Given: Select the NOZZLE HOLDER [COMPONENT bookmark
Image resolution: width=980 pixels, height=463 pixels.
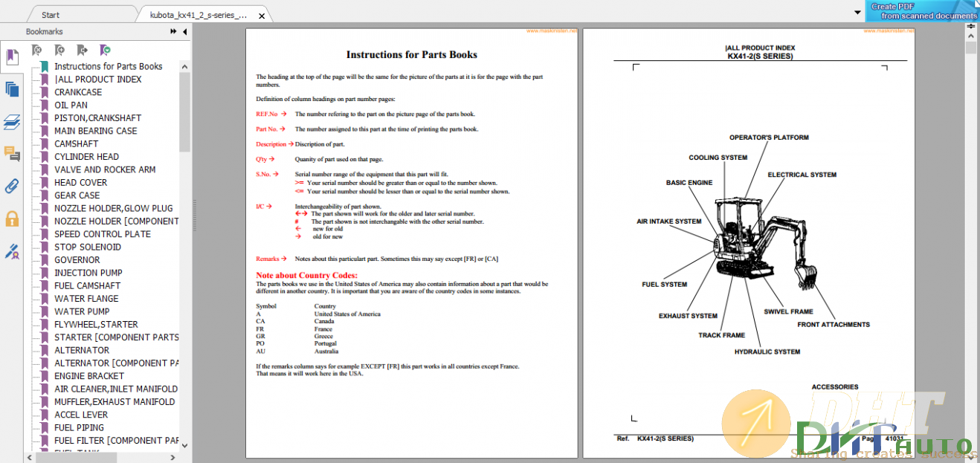Looking at the screenshot, I should tap(116, 221).
